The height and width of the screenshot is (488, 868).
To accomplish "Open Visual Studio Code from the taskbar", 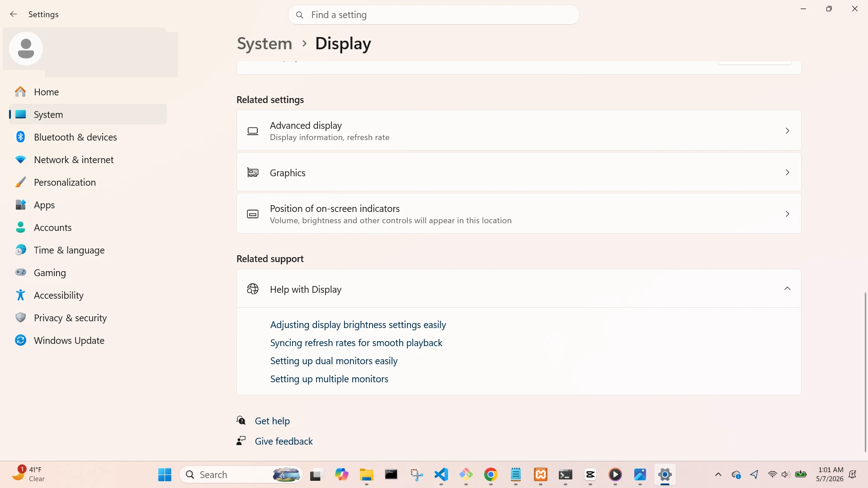I will click(441, 474).
